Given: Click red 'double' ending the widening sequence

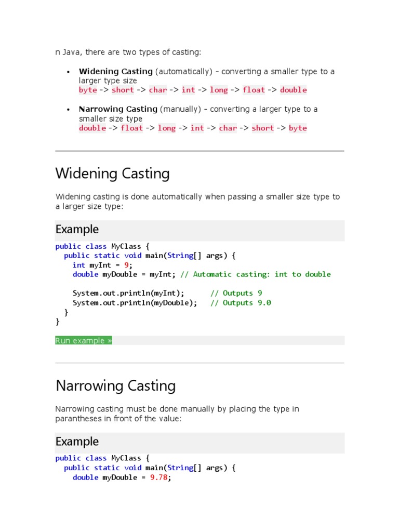Looking at the screenshot, I should (293, 90).
